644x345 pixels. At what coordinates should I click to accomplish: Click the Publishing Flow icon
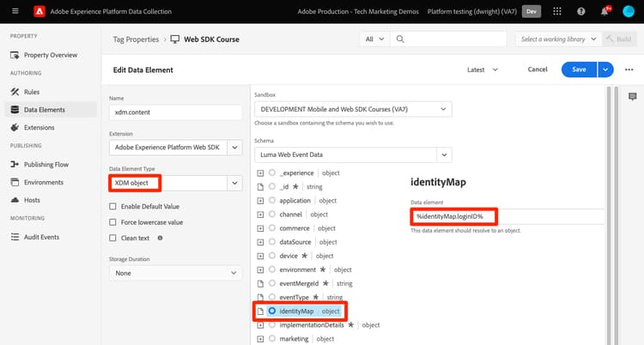(x=15, y=164)
